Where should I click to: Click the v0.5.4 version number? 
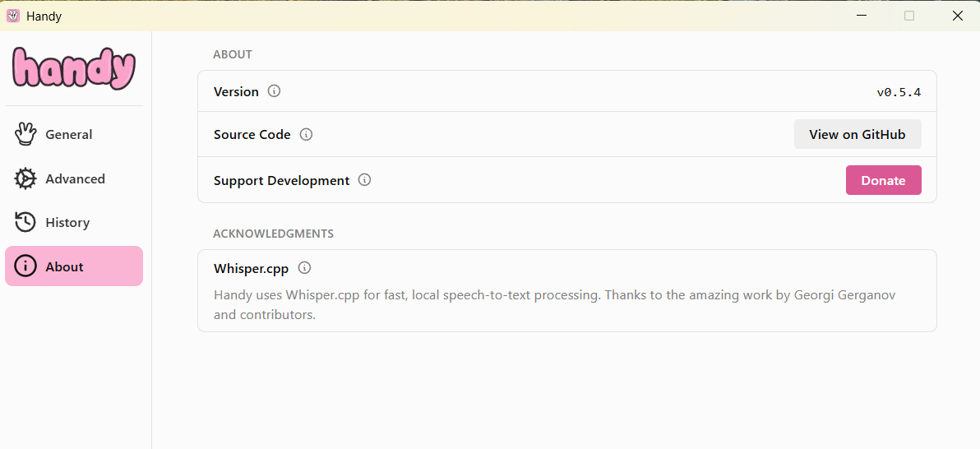pyautogui.click(x=899, y=92)
